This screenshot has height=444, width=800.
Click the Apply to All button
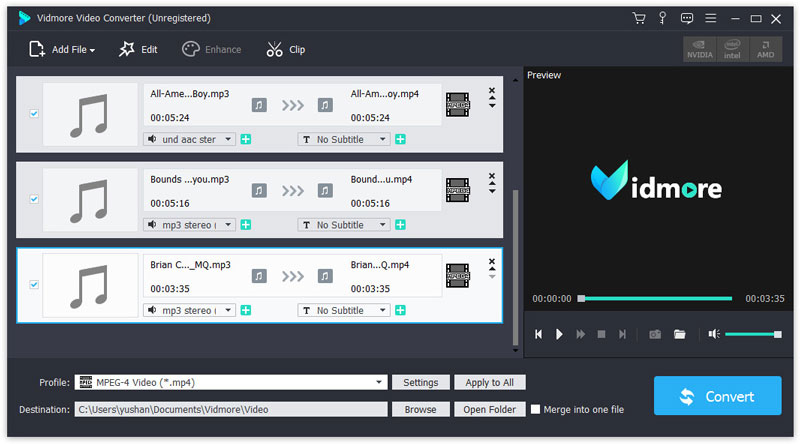pyautogui.click(x=489, y=382)
